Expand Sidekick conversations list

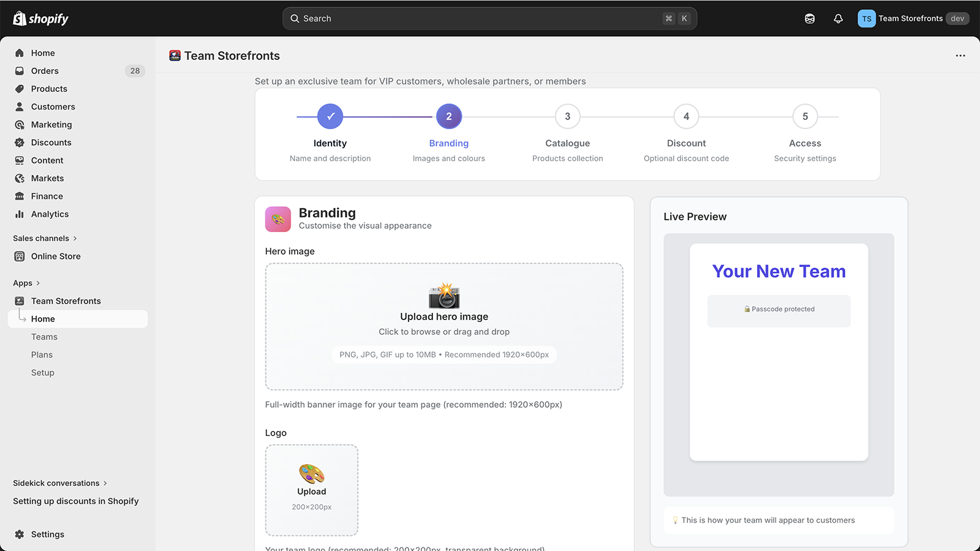60,483
